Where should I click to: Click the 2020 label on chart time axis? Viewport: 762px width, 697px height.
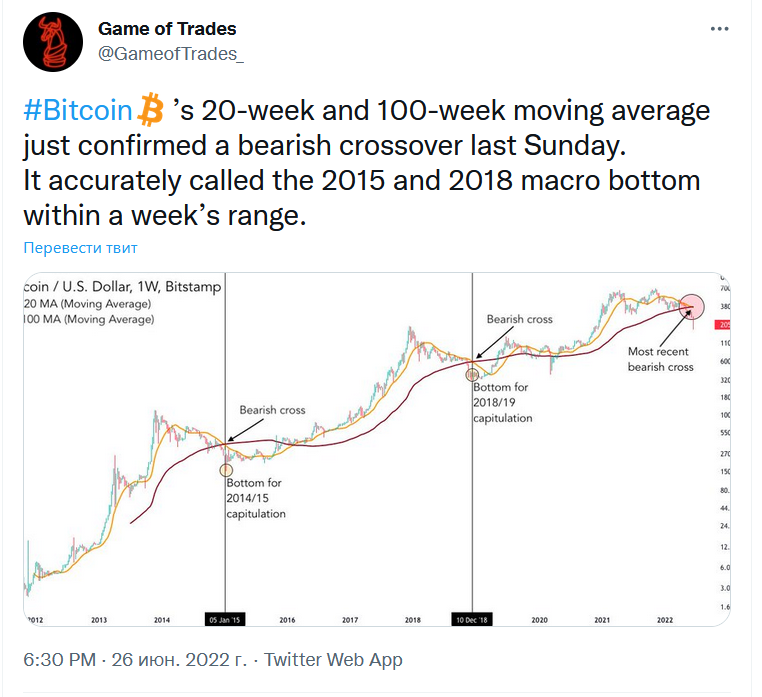point(539,620)
